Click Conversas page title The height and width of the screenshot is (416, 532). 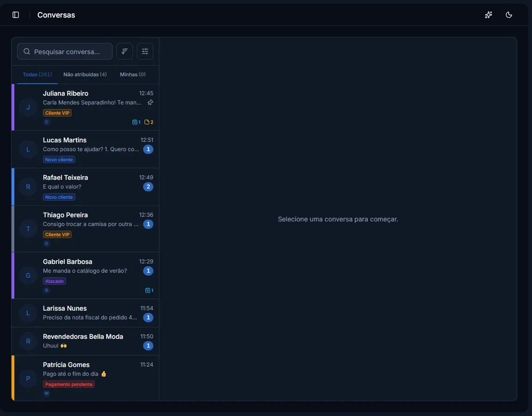pyautogui.click(x=56, y=15)
